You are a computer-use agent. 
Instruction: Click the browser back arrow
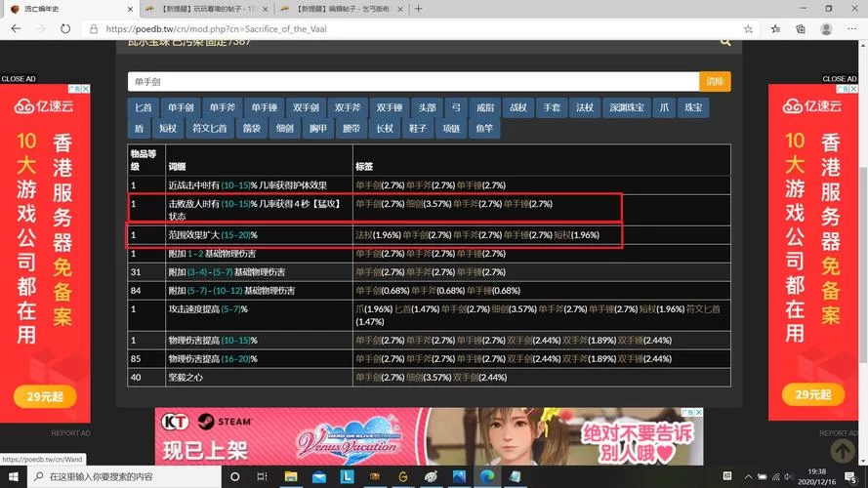(16, 28)
